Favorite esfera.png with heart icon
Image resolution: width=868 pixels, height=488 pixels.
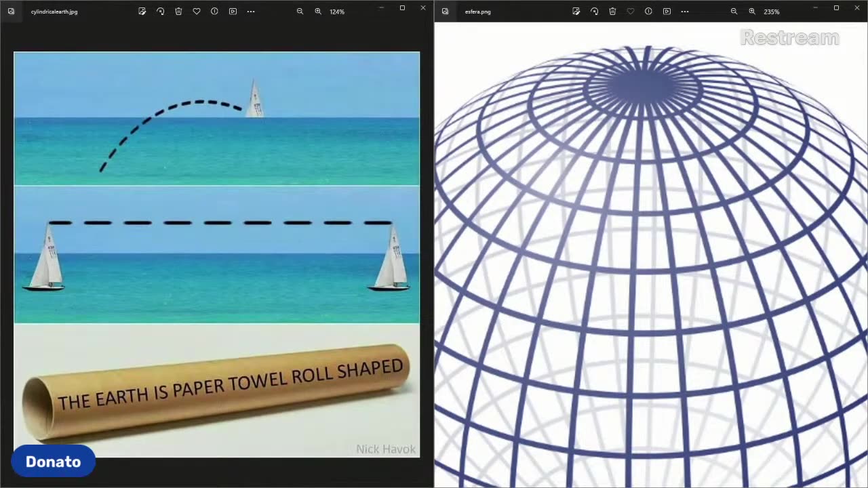(631, 12)
